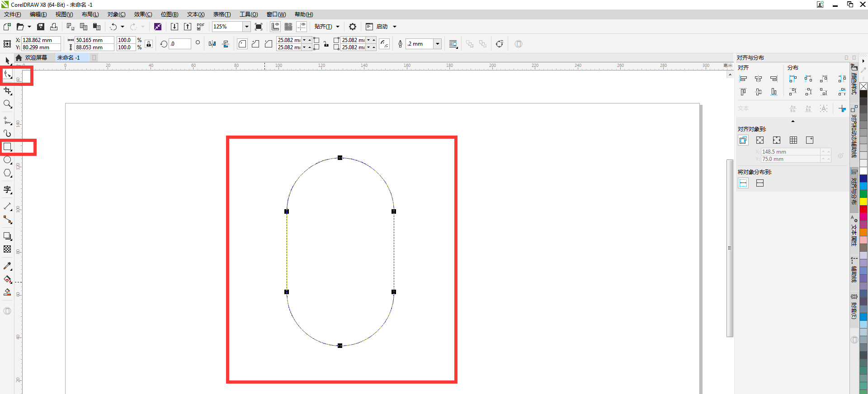Toggle the corner radius lock together padlock

click(x=326, y=44)
